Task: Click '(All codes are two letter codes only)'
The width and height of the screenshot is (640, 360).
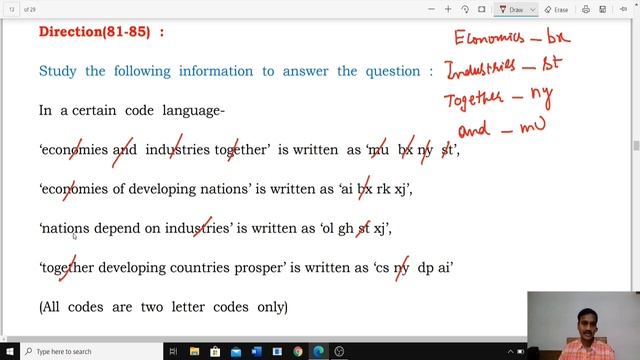Action: click(163, 307)
